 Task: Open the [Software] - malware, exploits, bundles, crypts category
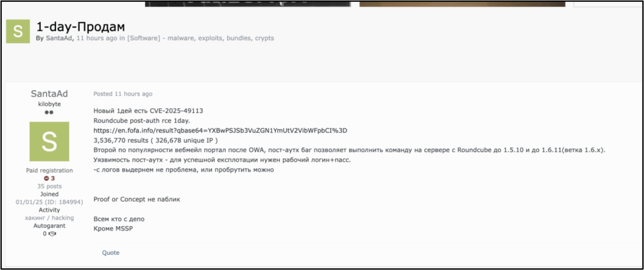click(201, 38)
